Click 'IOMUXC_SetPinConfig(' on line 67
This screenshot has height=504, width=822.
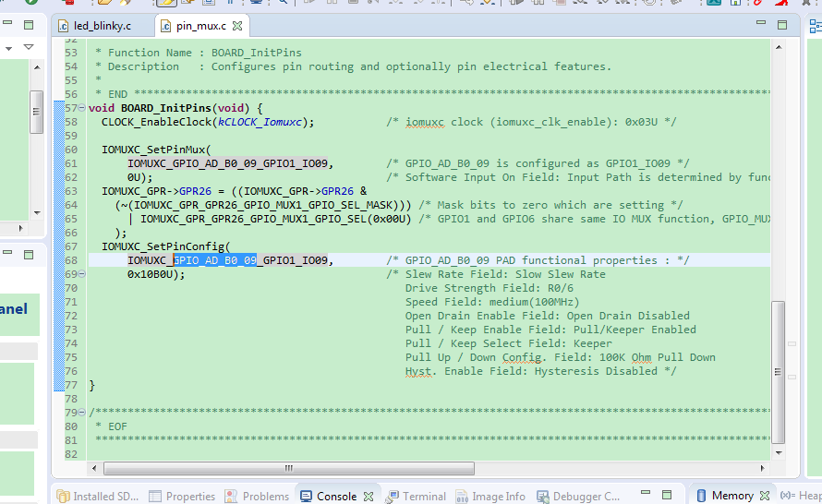click(x=165, y=246)
